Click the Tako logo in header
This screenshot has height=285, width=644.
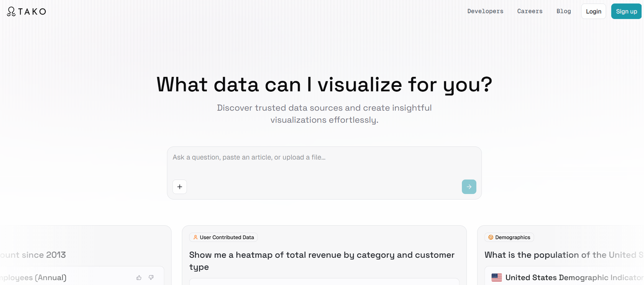point(27,12)
